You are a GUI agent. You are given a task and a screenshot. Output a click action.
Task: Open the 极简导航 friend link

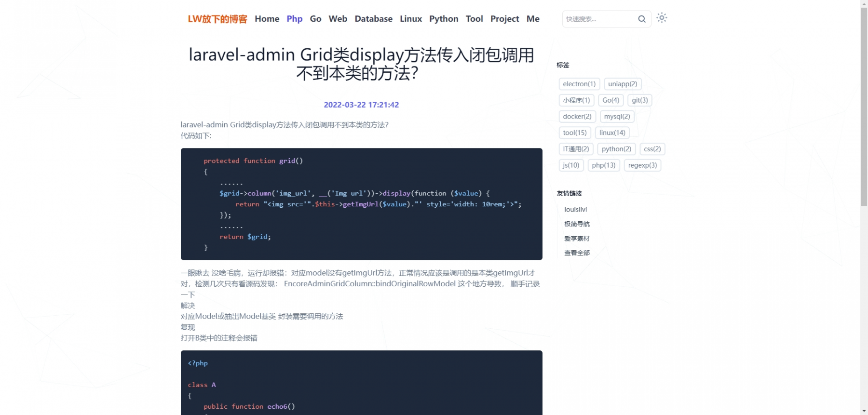577,224
